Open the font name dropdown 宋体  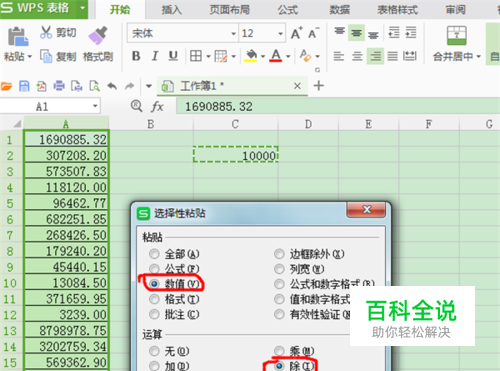[x=234, y=33]
